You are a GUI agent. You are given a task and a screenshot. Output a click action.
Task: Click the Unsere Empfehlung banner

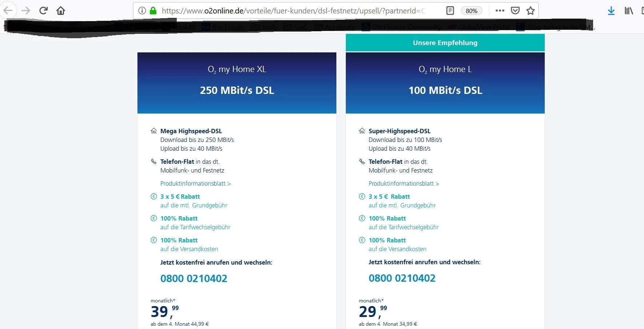[445, 43]
